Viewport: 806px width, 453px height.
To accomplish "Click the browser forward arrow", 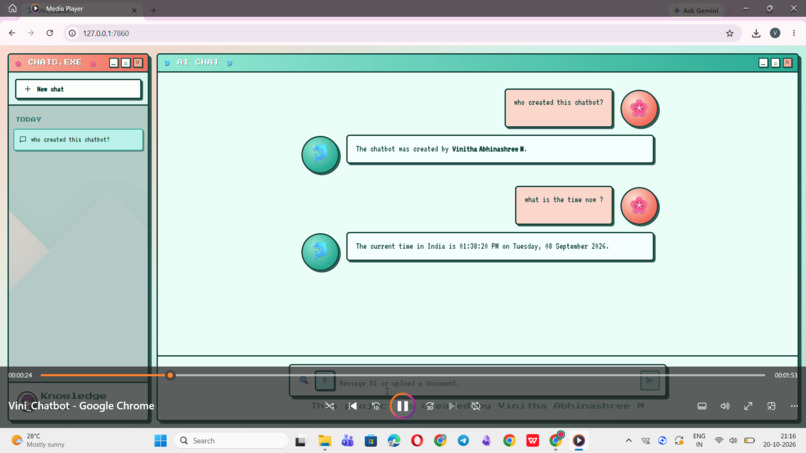I will coord(31,33).
